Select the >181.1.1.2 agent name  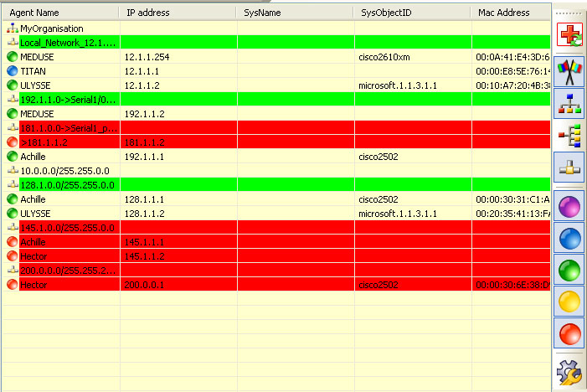[44, 142]
